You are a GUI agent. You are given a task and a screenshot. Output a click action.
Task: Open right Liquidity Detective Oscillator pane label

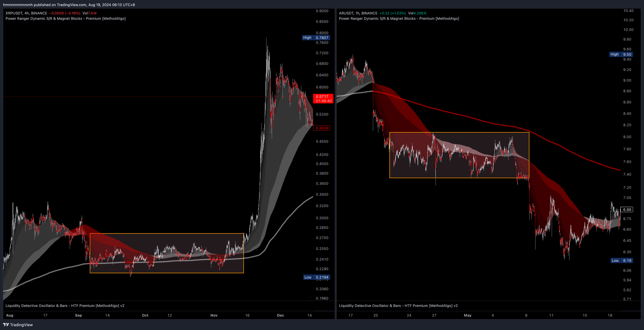tap(398, 306)
